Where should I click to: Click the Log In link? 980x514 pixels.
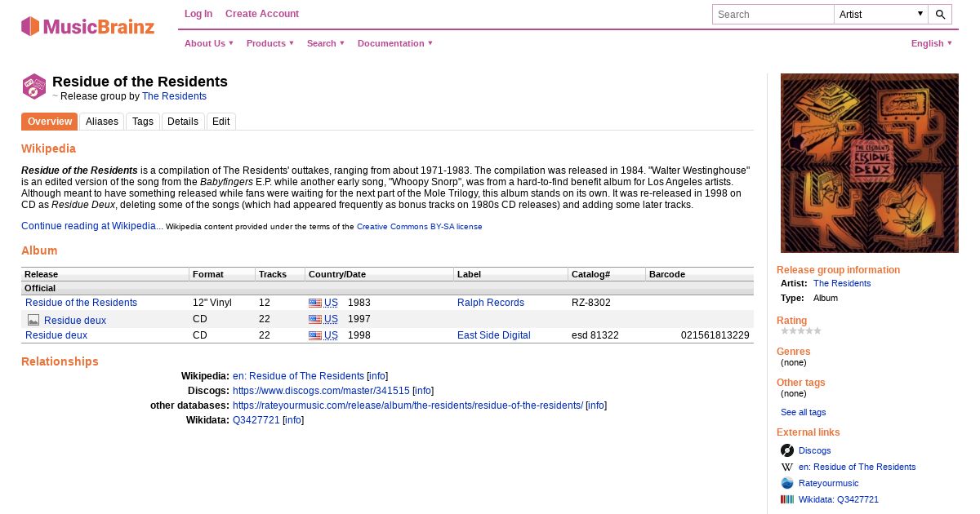pyautogui.click(x=198, y=14)
